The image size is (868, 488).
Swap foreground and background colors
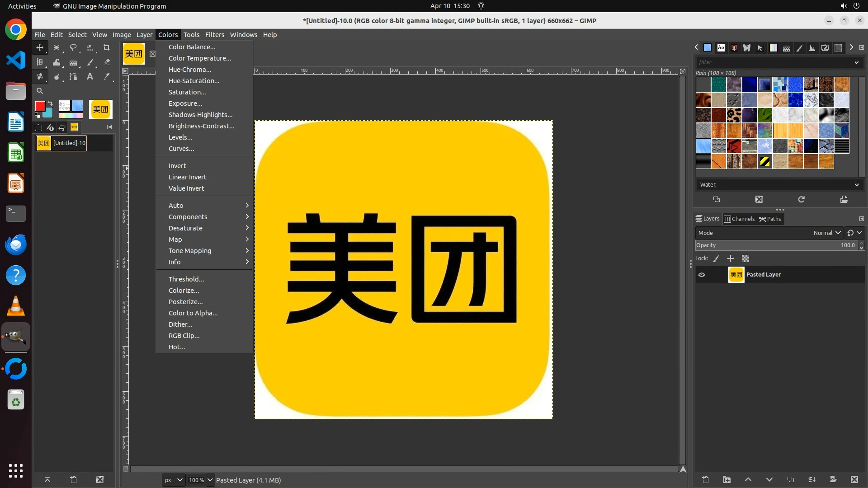[50, 103]
